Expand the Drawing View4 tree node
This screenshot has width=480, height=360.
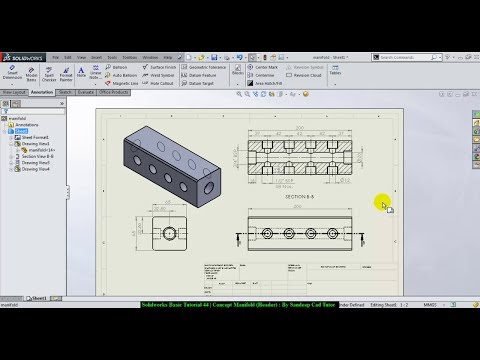point(11,169)
